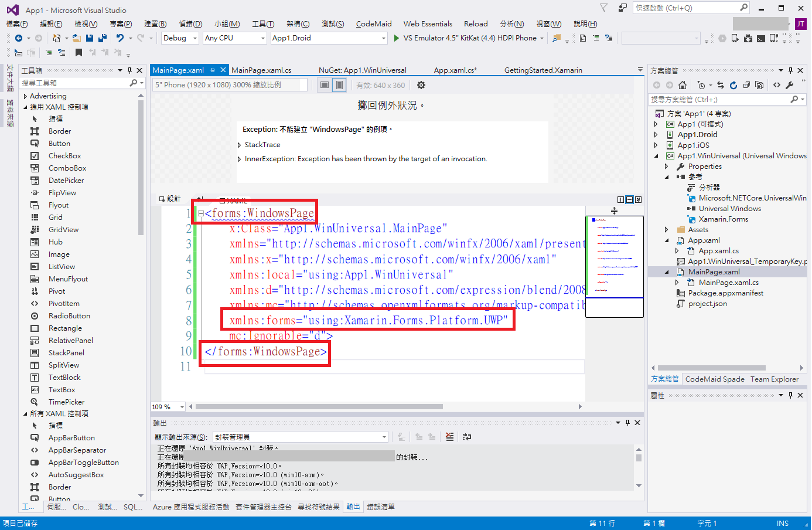The image size is (812, 530).
Task: Select Package.appxmanifest in Solution Explorer
Action: (725, 293)
